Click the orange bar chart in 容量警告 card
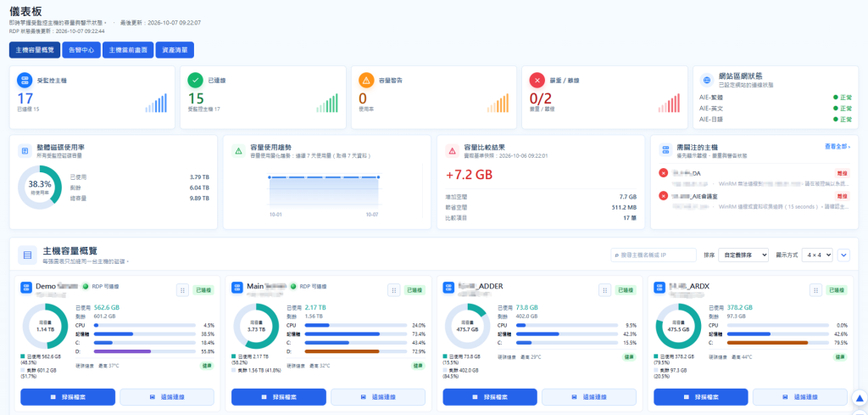 pos(498,103)
